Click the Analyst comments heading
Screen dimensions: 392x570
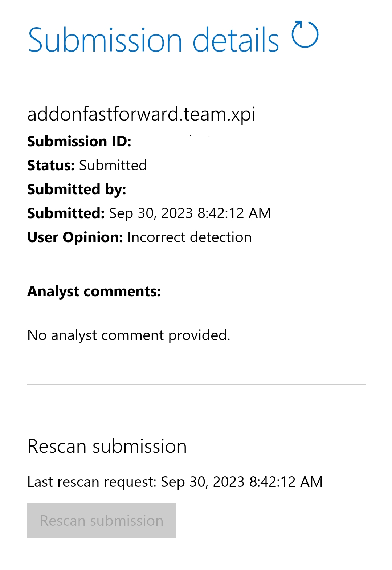click(94, 290)
